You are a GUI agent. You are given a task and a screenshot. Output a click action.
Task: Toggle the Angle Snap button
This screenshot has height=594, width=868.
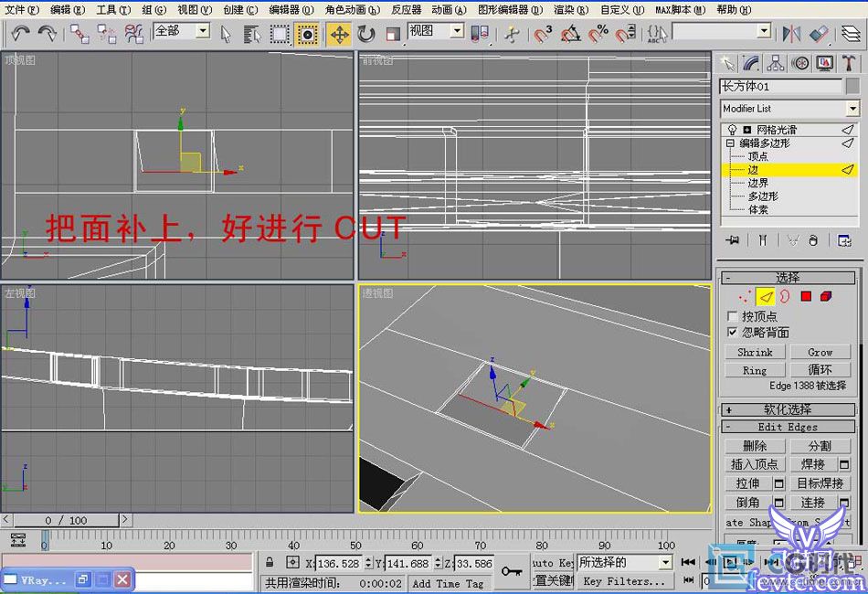(570, 35)
